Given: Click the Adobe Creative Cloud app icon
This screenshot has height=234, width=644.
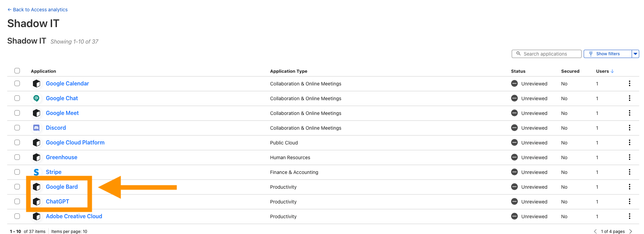Looking at the screenshot, I should 36,216.
